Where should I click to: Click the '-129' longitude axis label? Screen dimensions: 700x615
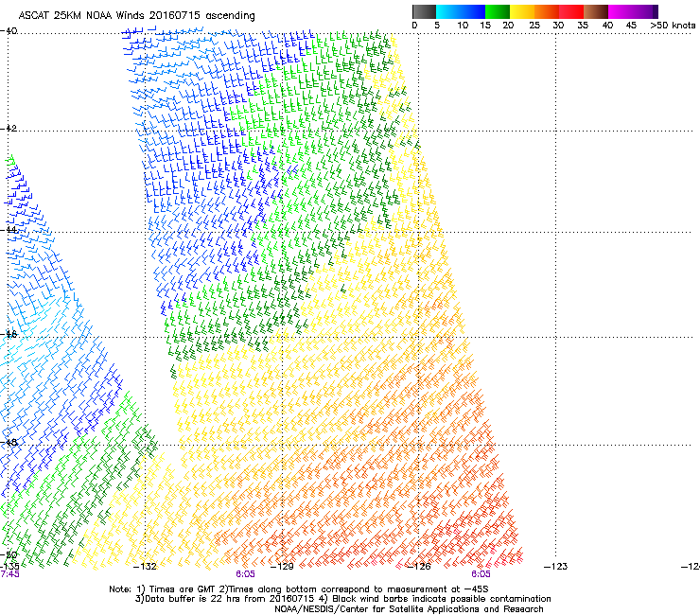282,567
